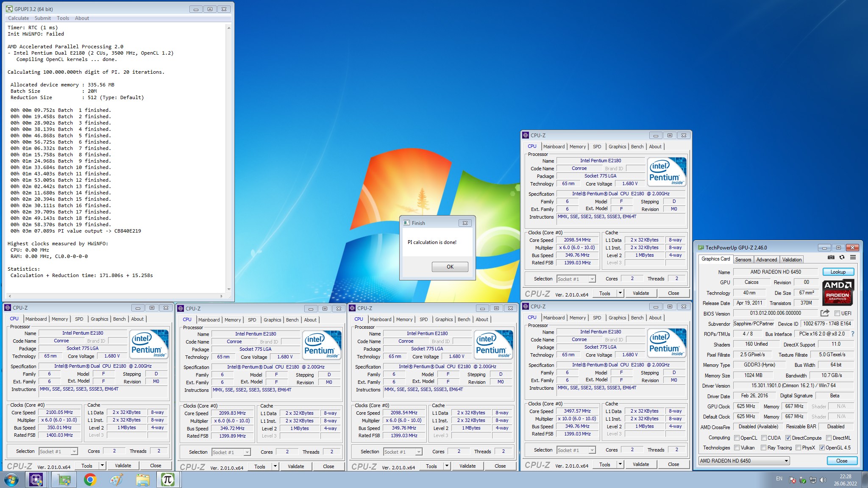Click the Intel Pentium logo in the 2100.05 MHz CPU-Z window
Image resolution: width=868 pixels, height=488 pixels.
pos(149,344)
